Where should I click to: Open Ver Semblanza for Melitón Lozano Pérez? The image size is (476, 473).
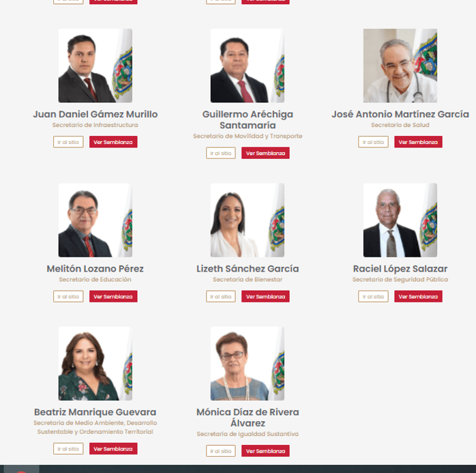coord(113,296)
